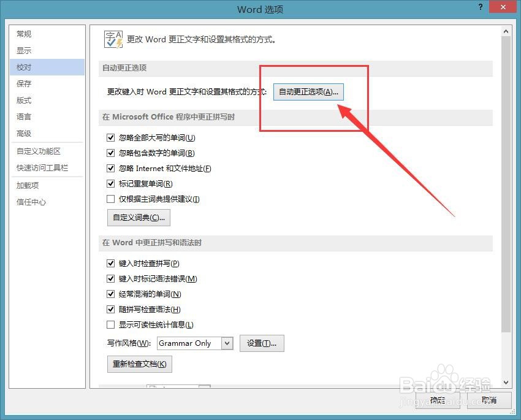Uncheck 标记重复单词(R)

point(111,183)
